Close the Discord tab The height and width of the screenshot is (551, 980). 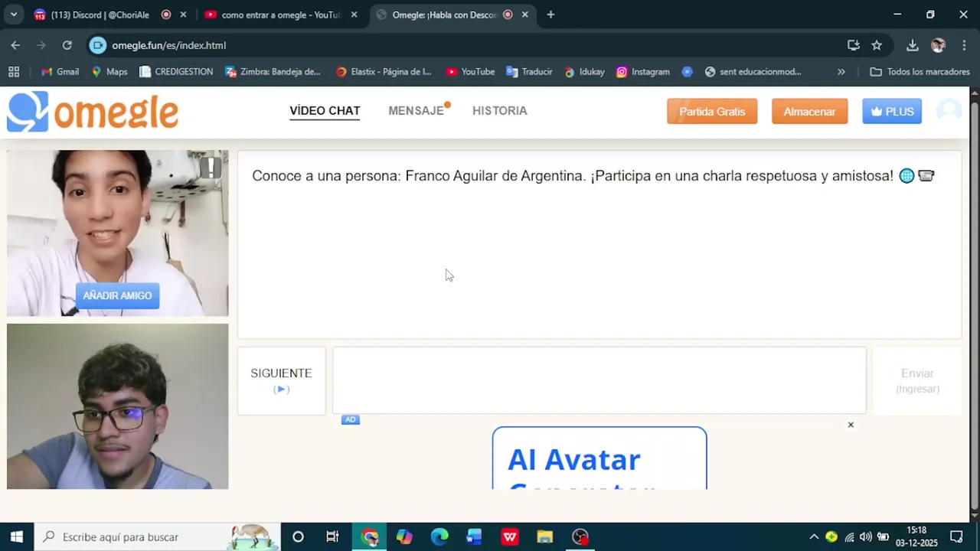click(x=183, y=15)
